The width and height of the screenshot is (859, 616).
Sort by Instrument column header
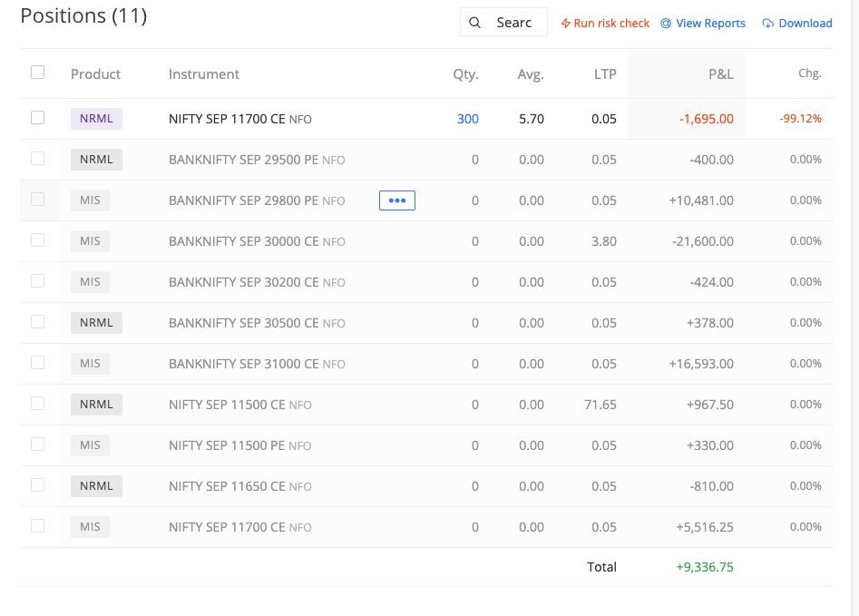204,74
